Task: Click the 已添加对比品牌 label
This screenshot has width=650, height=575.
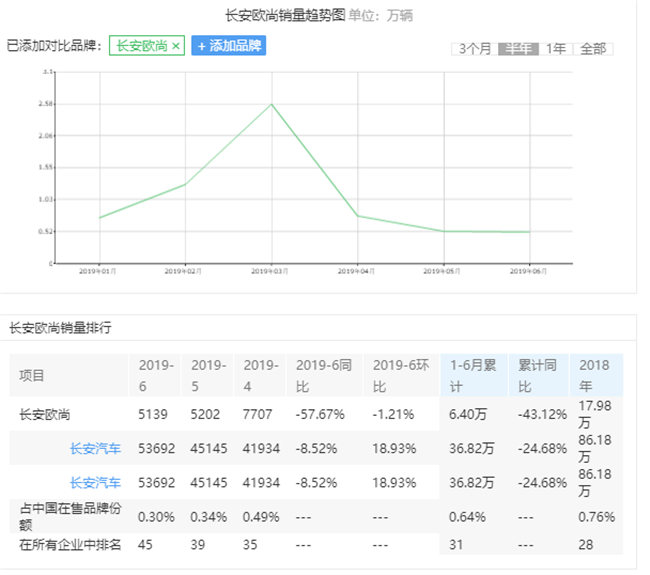Action: (x=54, y=45)
